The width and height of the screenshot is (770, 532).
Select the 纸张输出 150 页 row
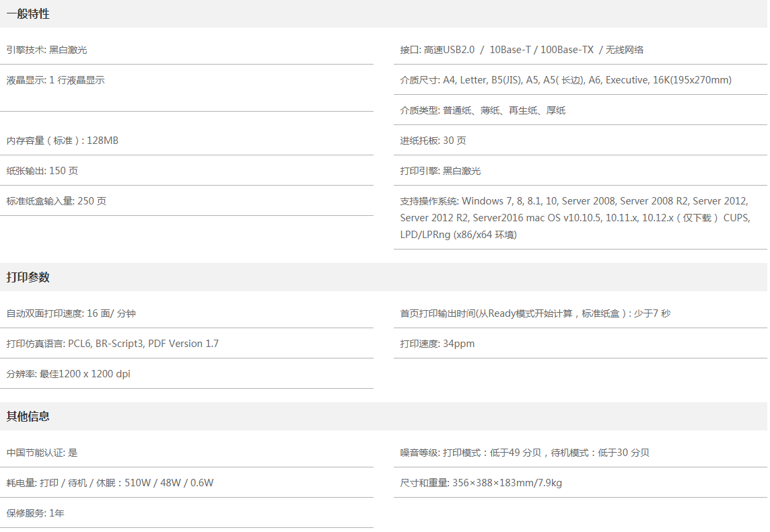point(42,171)
